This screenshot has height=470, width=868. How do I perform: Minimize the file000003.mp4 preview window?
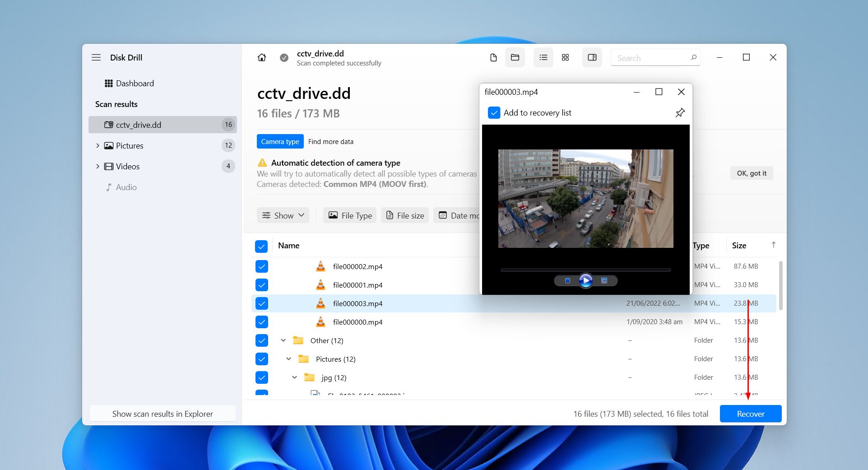click(x=637, y=92)
